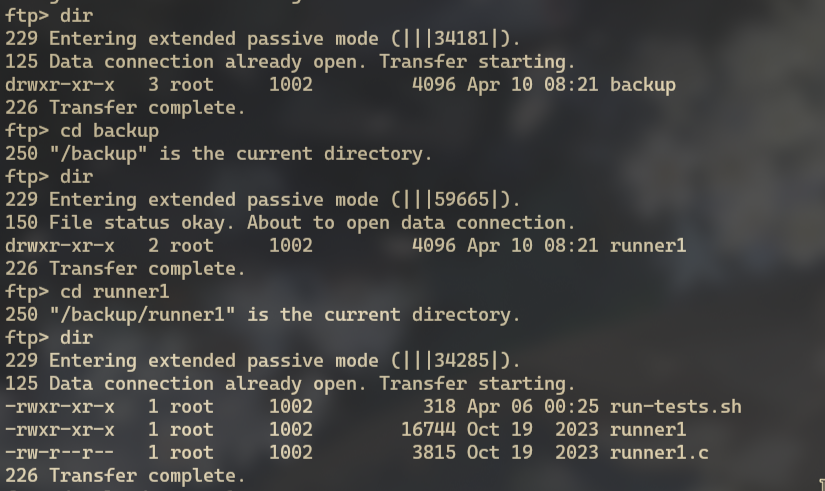Click the first '125 Data connection already open' line
Viewport: 825px width, 491px height.
290,62
